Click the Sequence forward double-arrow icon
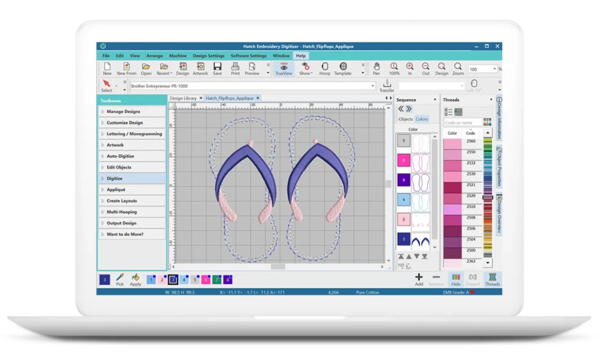 [x=409, y=109]
